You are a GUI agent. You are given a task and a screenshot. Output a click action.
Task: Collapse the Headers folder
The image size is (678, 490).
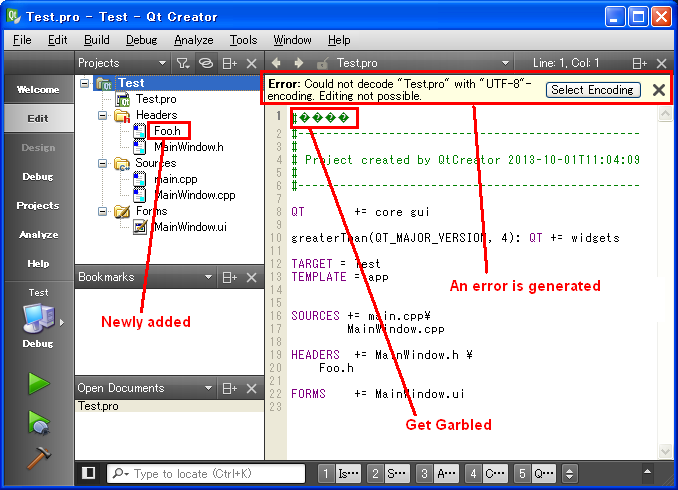point(103,115)
